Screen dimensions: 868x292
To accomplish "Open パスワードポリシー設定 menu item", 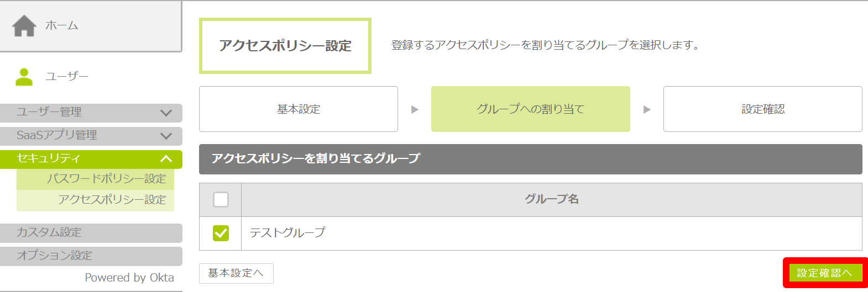I will [106, 179].
